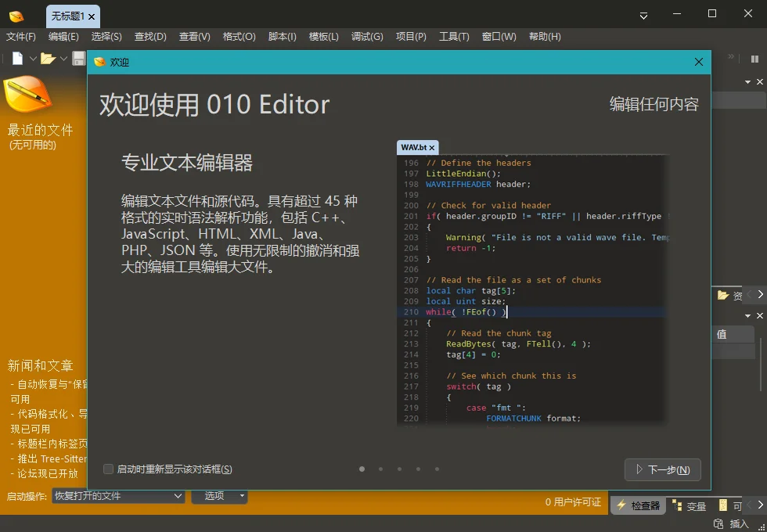The height and width of the screenshot is (532, 767).
Task: Click the Save floppy disk icon
Action: click(78, 59)
